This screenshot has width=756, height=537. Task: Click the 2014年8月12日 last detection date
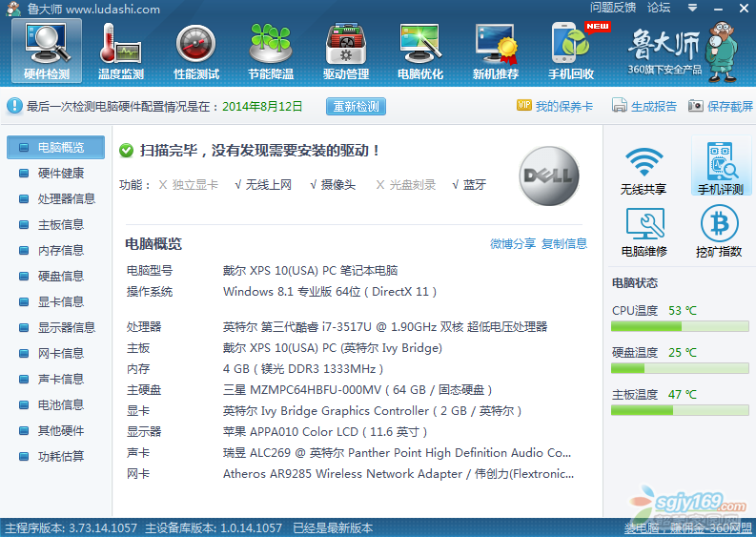(262, 107)
